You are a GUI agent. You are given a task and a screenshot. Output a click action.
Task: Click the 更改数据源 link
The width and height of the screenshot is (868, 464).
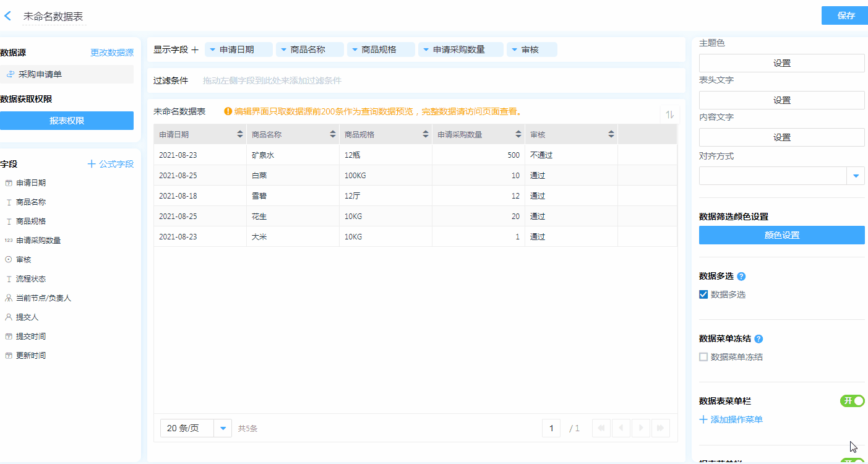pos(112,53)
